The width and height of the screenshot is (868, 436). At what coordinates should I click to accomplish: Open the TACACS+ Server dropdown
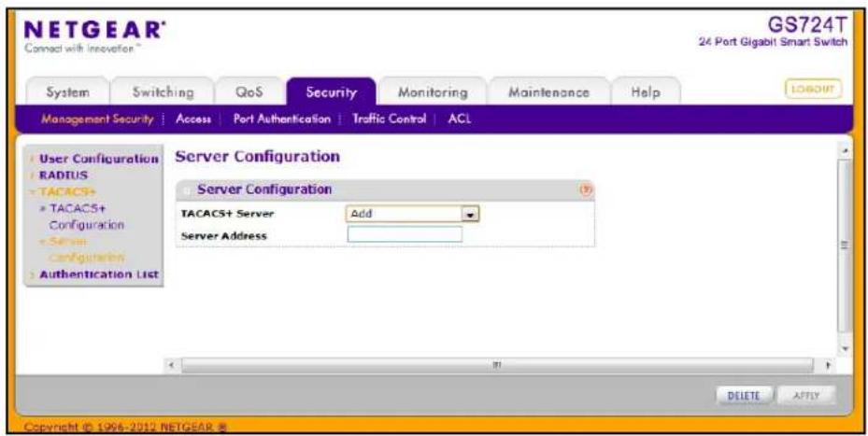coord(412,214)
